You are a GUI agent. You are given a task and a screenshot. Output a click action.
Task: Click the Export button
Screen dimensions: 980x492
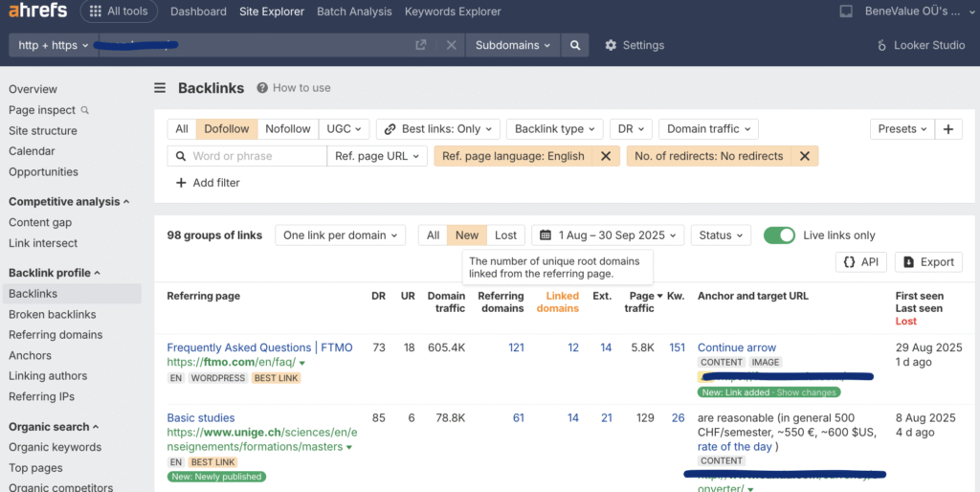pos(928,262)
